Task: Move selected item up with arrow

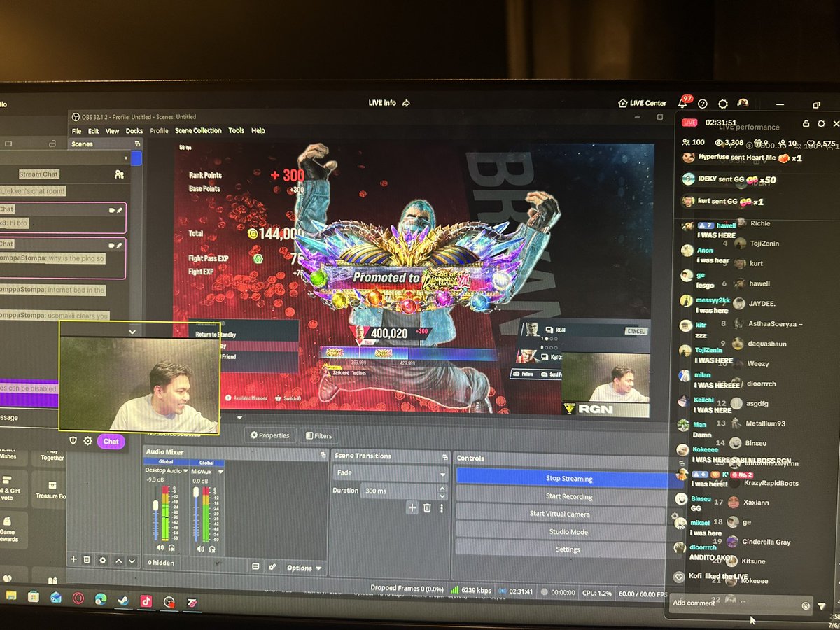Action: point(119,561)
